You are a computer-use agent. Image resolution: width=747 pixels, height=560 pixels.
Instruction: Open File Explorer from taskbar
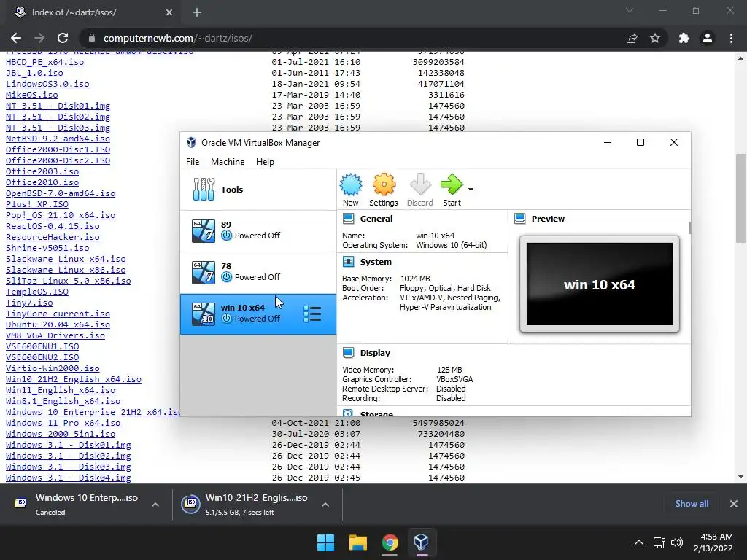tap(357, 542)
